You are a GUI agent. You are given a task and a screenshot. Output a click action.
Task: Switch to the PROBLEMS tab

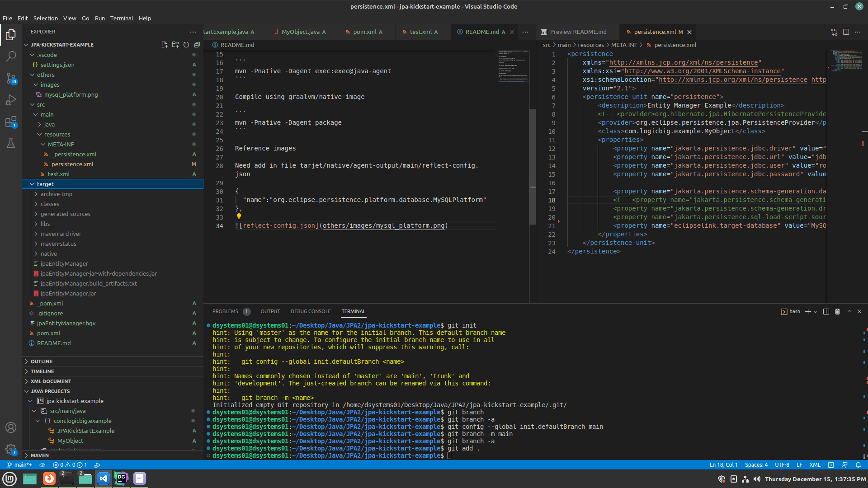[x=225, y=311]
